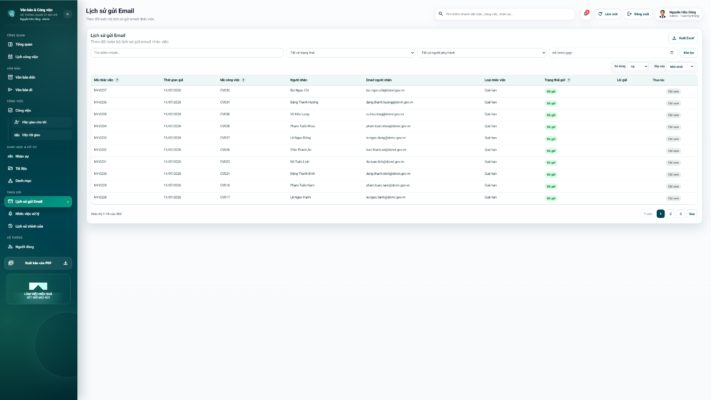The width and height of the screenshot is (711, 400).
Task: Open the status filter dropdown
Action: tap(351, 53)
